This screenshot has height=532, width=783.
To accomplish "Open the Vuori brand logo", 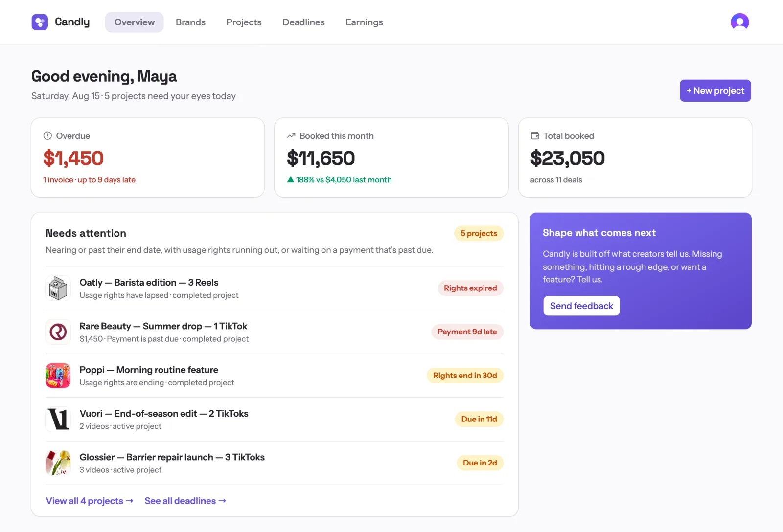I will [58, 419].
